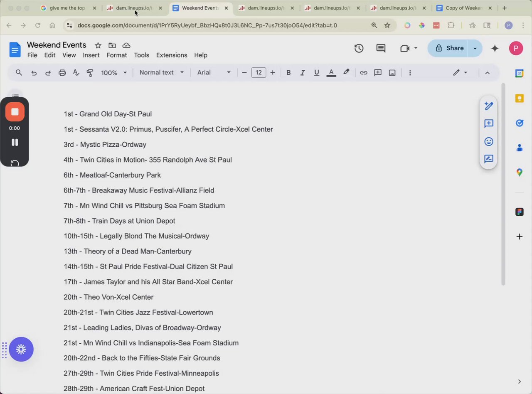Star the Weekend Events document
The width and height of the screenshot is (532, 394).
click(98, 45)
